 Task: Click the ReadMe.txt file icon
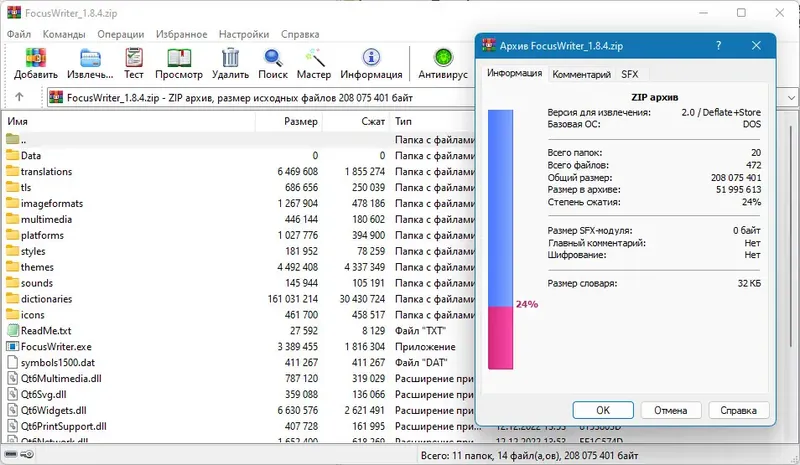pyautogui.click(x=12, y=330)
